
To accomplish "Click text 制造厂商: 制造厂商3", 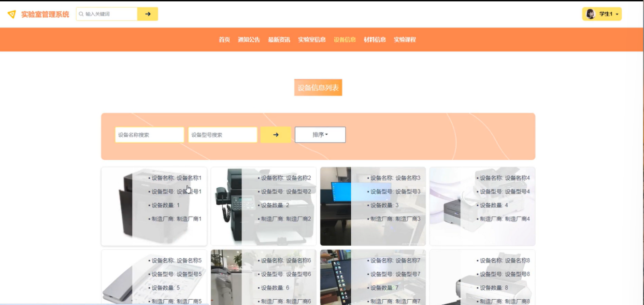I will (396, 219).
